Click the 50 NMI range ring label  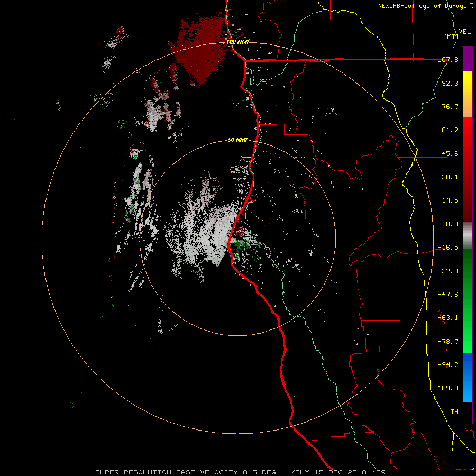pyautogui.click(x=237, y=140)
